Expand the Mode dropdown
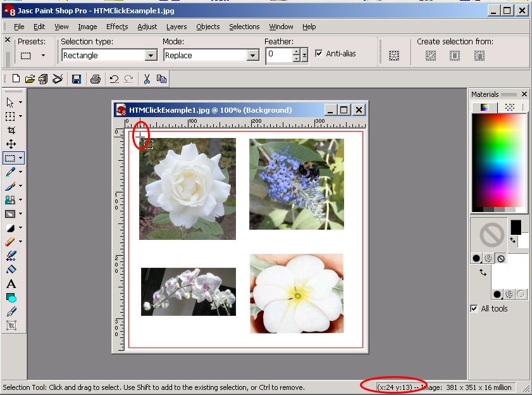Image resolution: width=532 pixels, height=395 pixels. tap(253, 56)
